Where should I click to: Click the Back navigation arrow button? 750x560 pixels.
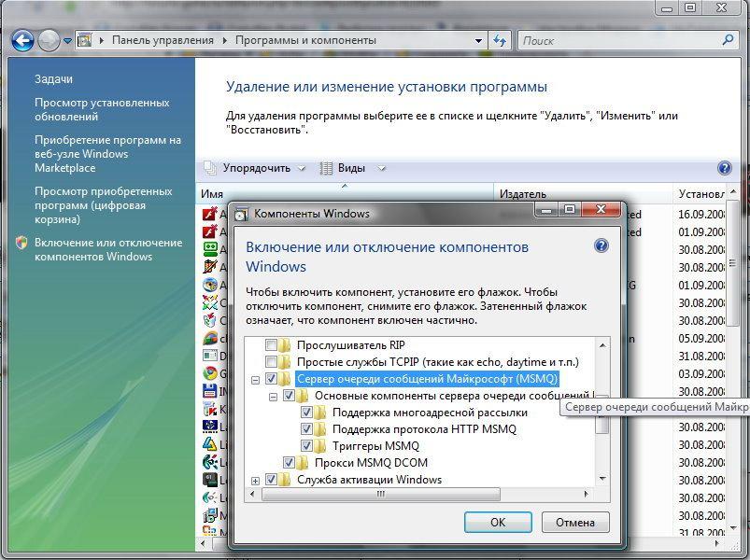click(22, 40)
